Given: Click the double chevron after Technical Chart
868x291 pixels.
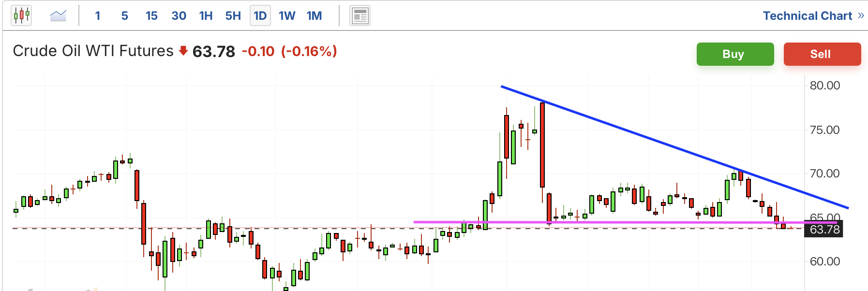Looking at the screenshot, I should click(861, 15).
